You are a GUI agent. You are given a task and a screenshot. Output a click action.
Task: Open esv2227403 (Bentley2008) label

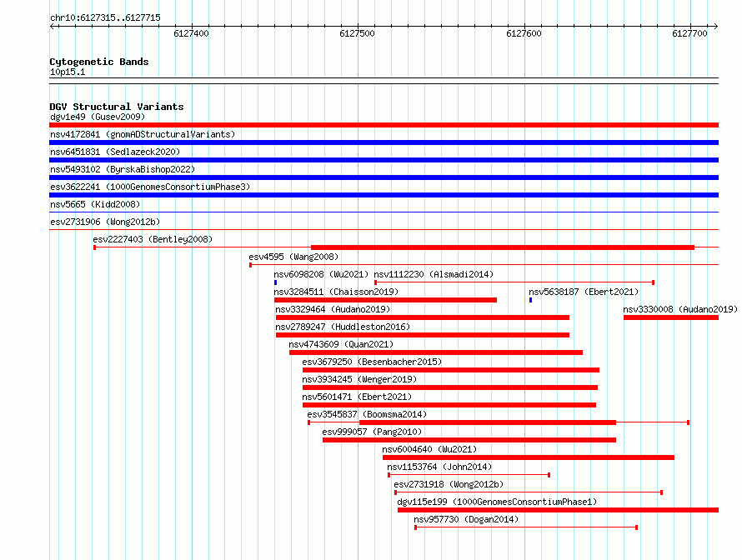click(153, 239)
